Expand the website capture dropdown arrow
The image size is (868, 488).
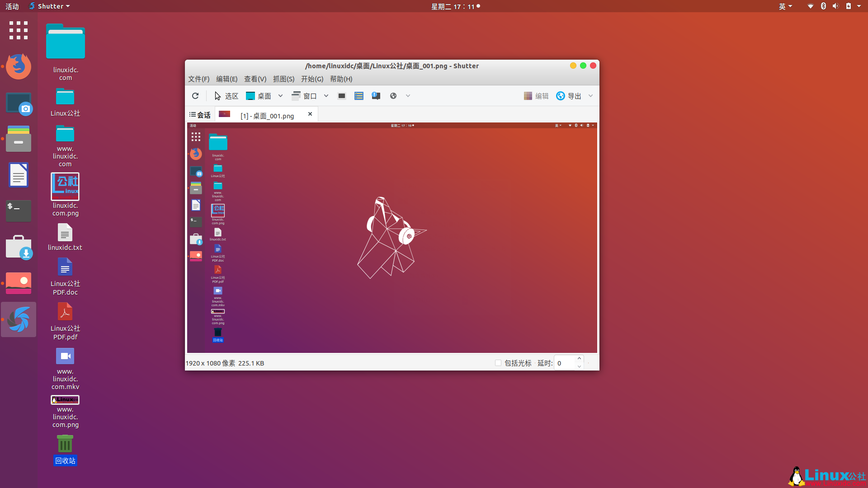pos(408,96)
